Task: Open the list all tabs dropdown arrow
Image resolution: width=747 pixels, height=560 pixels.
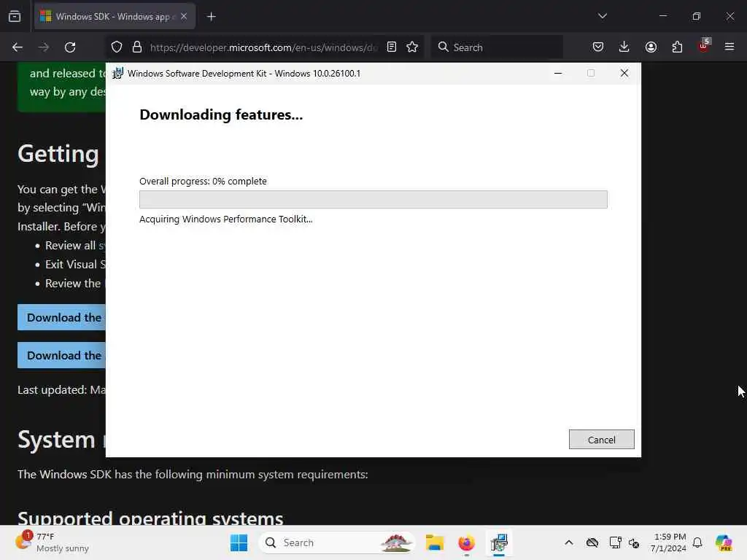Action: (602, 16)
